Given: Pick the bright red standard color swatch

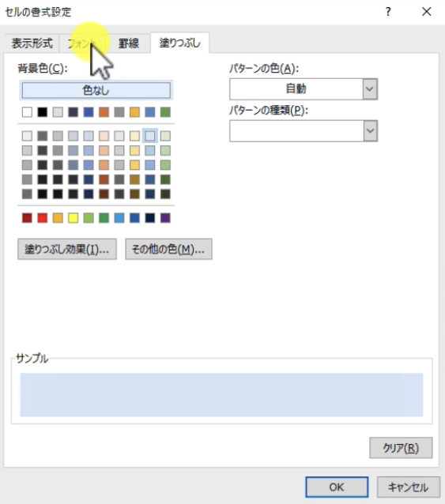Looking at the screenshot, I should (43, 218).
